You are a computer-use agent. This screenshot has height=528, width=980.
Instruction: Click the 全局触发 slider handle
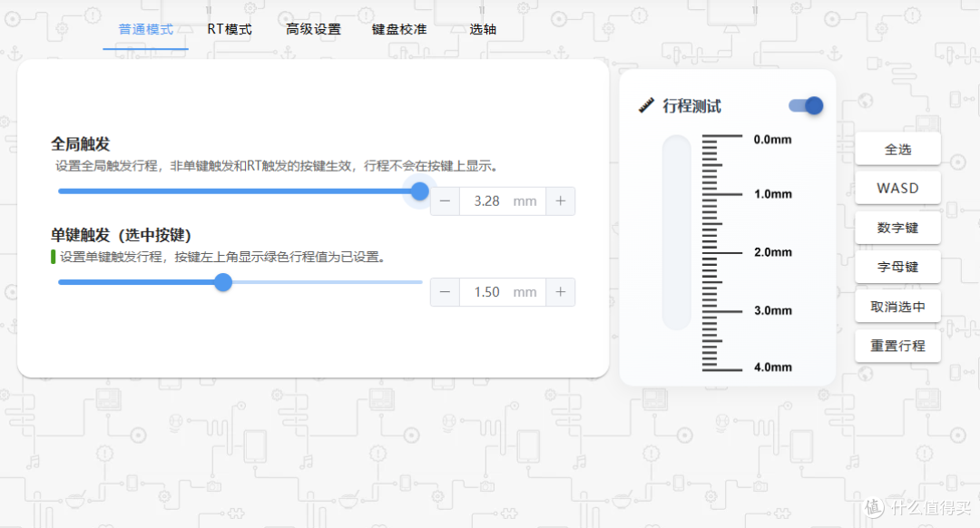pyautogui.click(x=420, y=191)
